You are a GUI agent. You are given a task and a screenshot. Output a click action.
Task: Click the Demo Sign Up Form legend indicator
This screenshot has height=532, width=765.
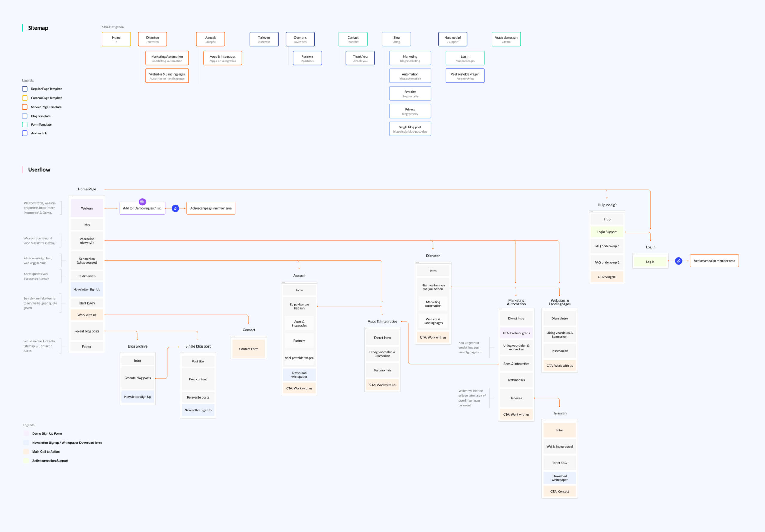click(x=26, y=433)
